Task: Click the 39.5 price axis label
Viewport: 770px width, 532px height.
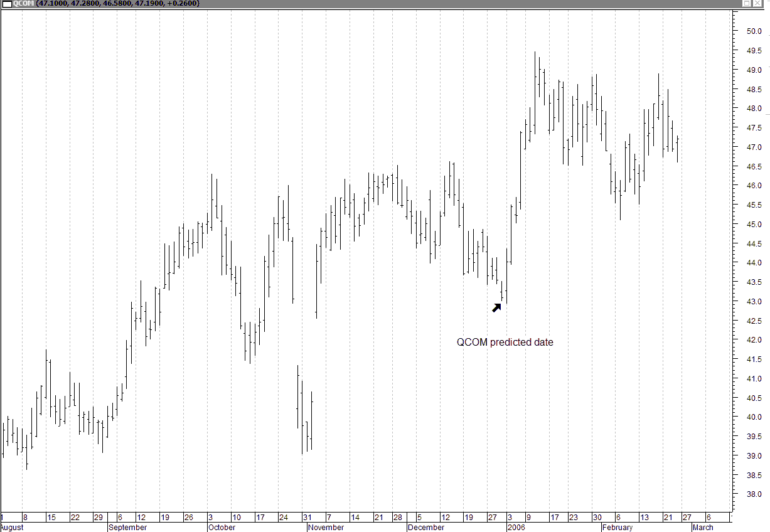Action: click(x=754, y=437)
